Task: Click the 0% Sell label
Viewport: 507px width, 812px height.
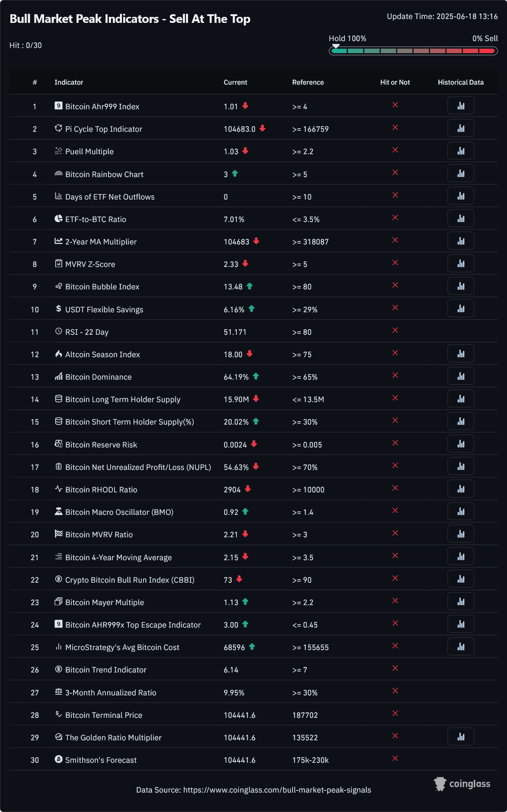Action: tap(485, 38)
